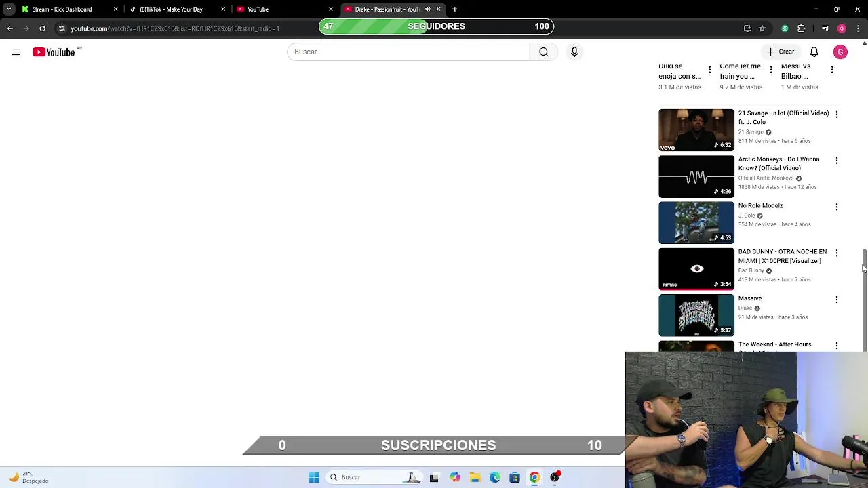Open options for 21 Savage a lot video

pyautogui.click(x=836, y=115)
